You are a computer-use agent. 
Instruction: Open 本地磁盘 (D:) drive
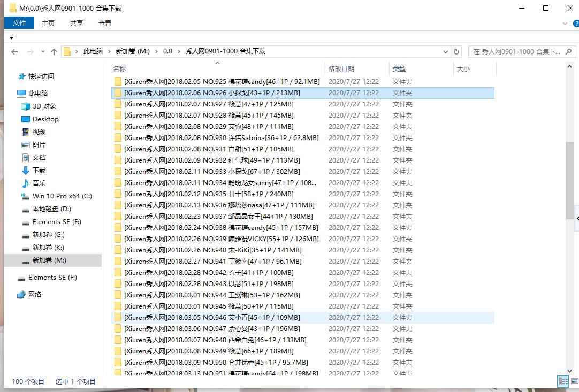pyautogui.click(x=52, y=209)
